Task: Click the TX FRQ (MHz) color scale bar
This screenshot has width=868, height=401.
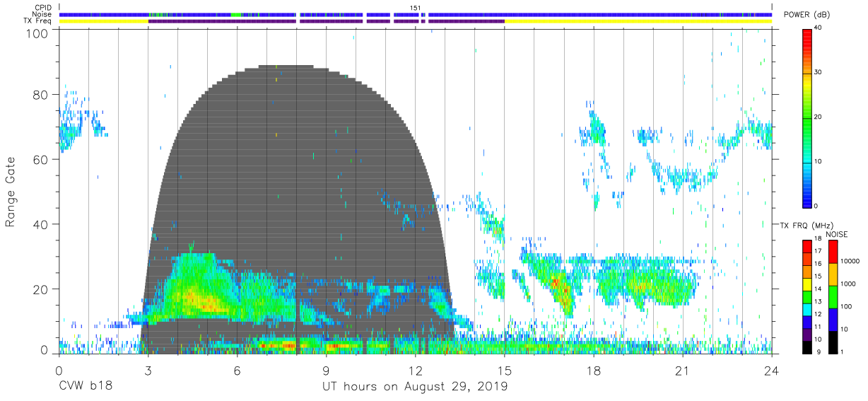Action: click(807, 296)
